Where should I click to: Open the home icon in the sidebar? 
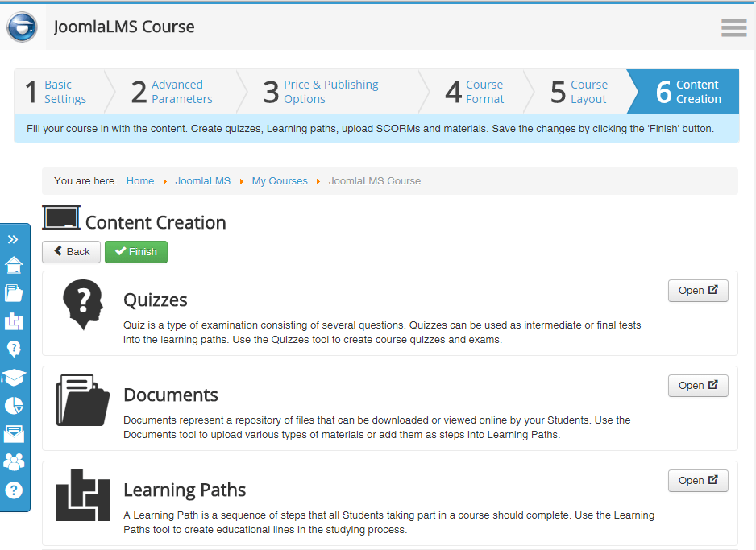click(14, 265)
